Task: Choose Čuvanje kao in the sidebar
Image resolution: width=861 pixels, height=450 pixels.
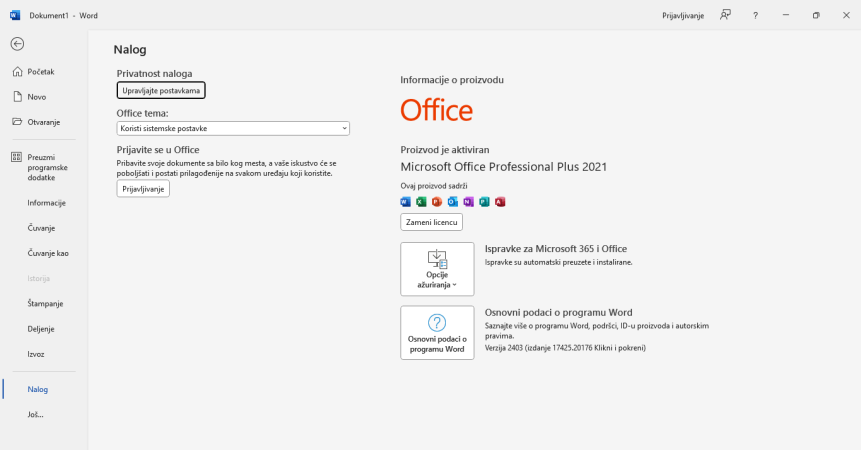Action: (x=48, y=253)
